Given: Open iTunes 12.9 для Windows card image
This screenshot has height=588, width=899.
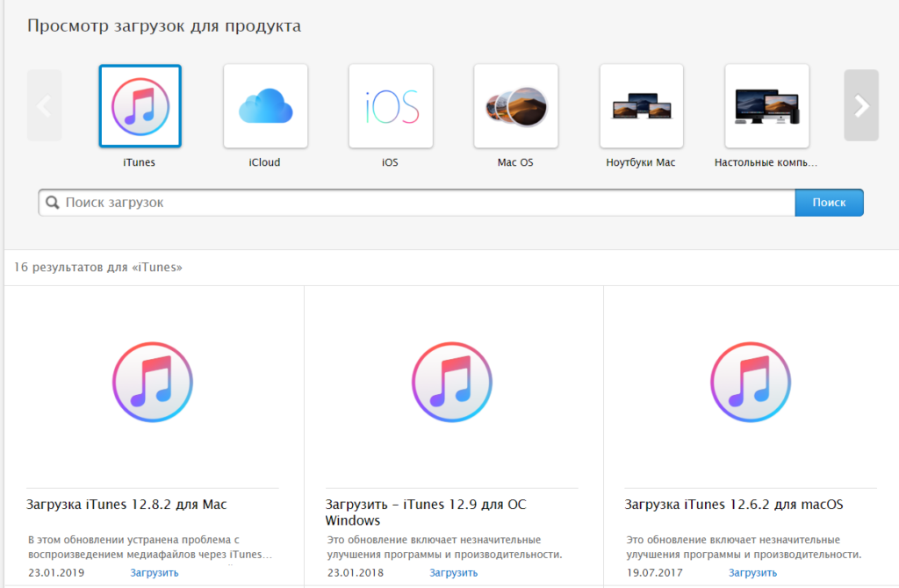Looking at the screenshot, I should click(x=452, y=383).
